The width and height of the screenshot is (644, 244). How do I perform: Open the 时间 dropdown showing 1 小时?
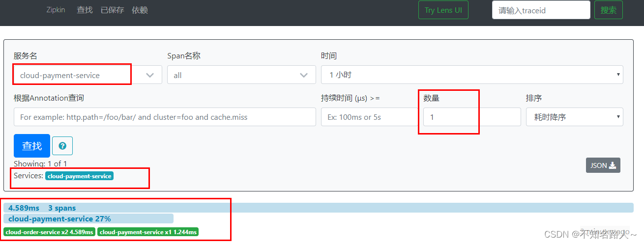[472, 75]
